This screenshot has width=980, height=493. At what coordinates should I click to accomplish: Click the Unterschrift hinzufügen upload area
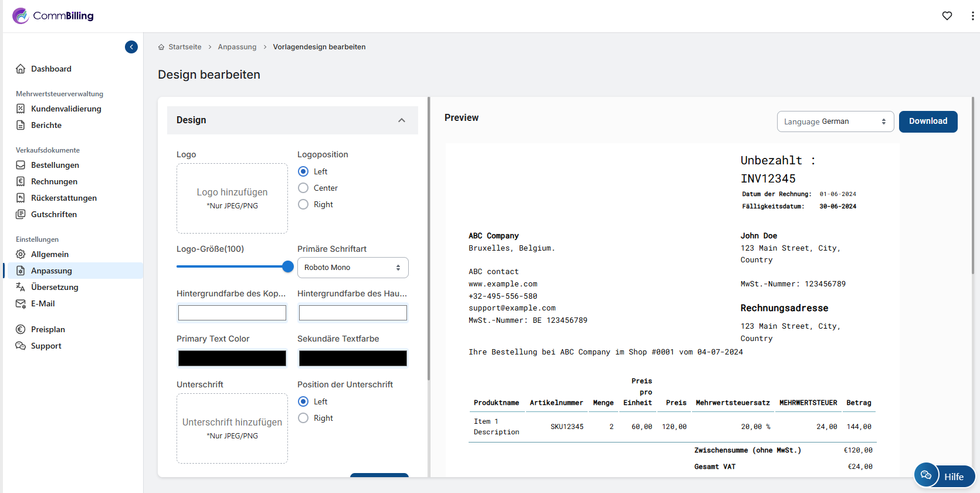pyautogui.click(x=232, y=428)
